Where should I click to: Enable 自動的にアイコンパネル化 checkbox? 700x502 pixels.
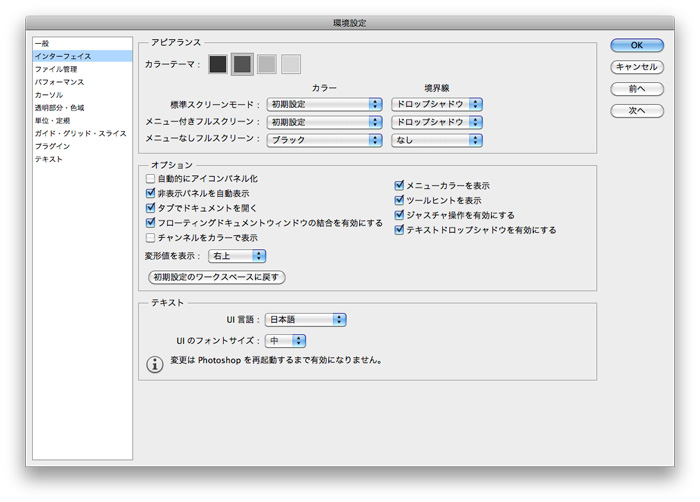coord(150,179)
